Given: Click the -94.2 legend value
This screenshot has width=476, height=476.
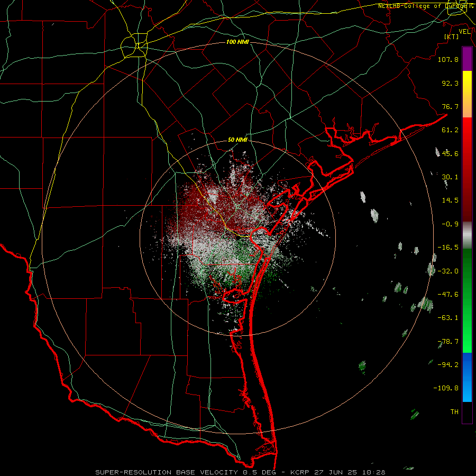Looking at the screenshot, I should 448,365.
